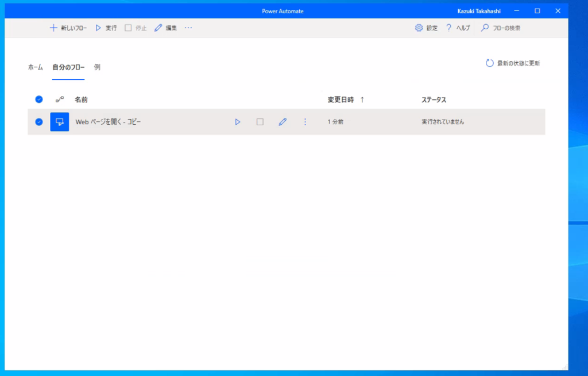588x376 pixels.
Task: Switch to the ホーム tab
Action: tap(36, 67)
